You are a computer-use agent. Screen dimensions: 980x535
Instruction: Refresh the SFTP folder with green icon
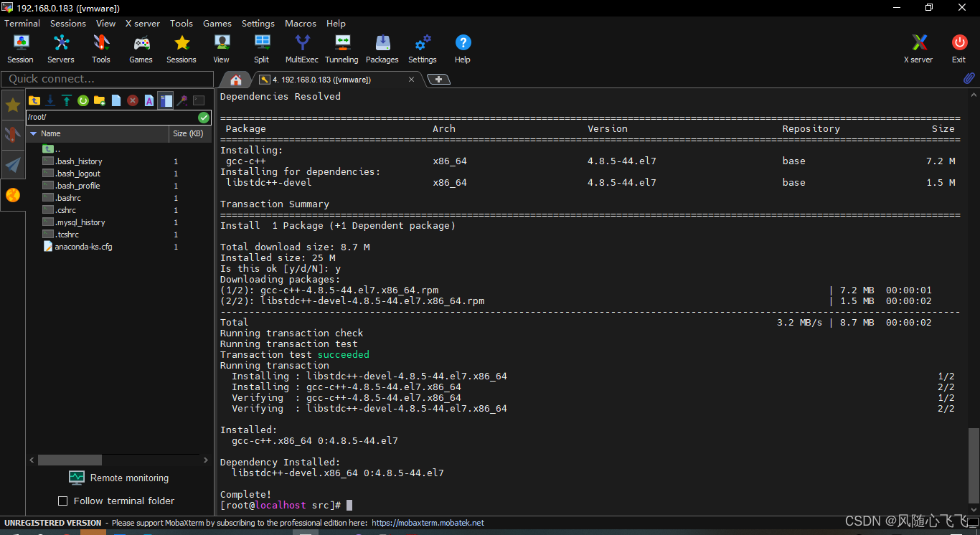pyautogui.click(x=83, y=100)
